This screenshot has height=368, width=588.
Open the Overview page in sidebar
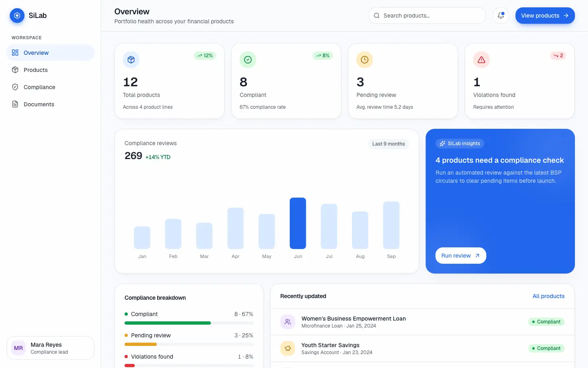(51, 53)
